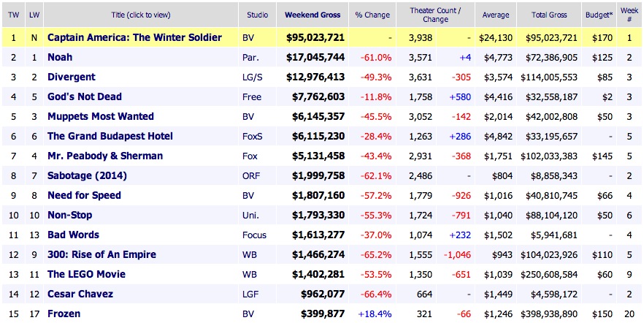This screenshot has width=644, height=323.
Task: Click the LG/S studio link for Divergent
Action: (252, 77)
